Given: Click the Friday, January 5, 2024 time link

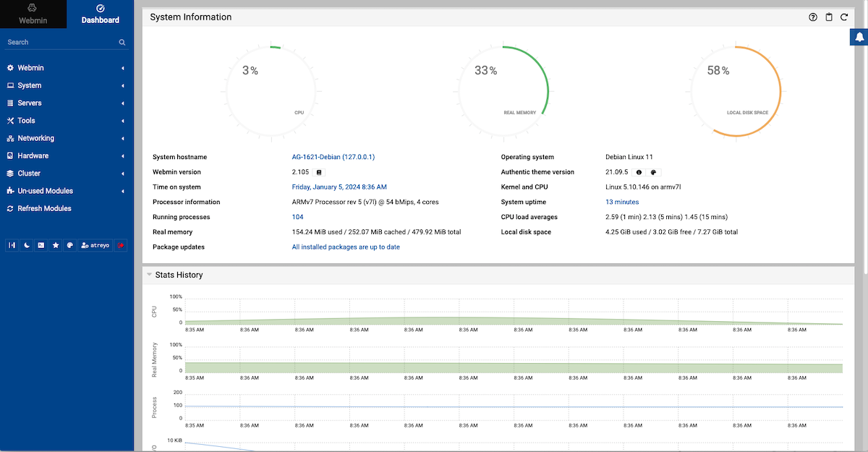Looking at the screenshot, I should 339,187.
